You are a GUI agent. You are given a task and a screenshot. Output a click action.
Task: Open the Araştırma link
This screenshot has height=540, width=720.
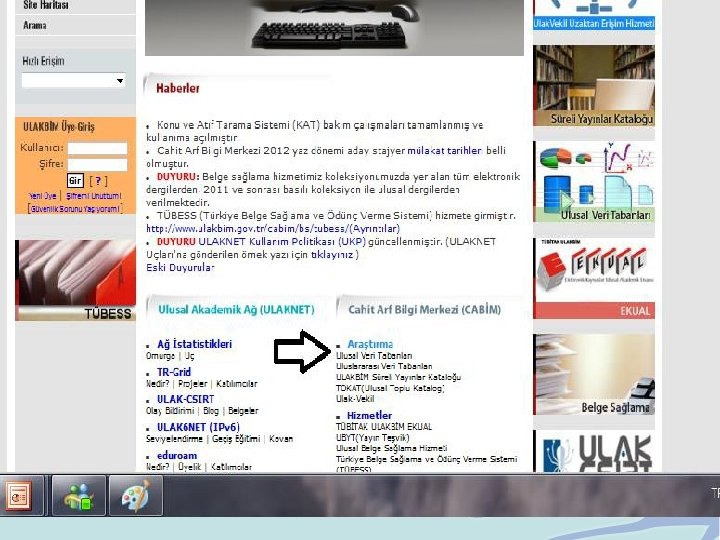coord(370,344)
